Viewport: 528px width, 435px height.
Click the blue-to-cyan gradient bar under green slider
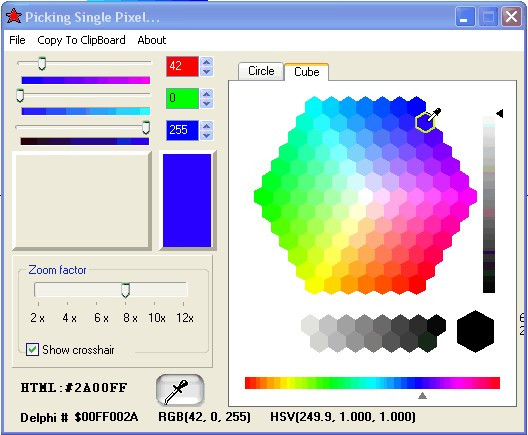pos(86,111)
